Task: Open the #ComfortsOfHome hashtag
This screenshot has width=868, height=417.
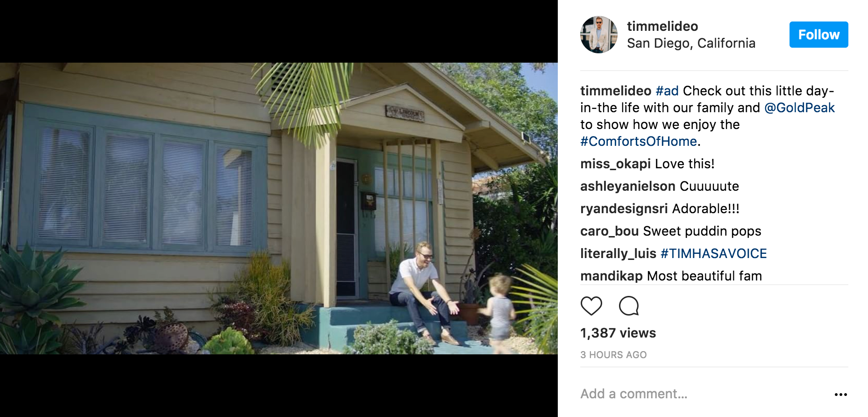Action: click(639, 141)
